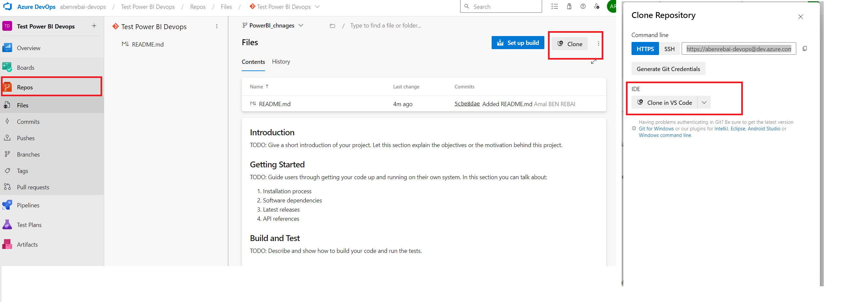Open the IntelliJ plugin link
This screenshot has width=868, height=302.
click(x=721, y=129)
